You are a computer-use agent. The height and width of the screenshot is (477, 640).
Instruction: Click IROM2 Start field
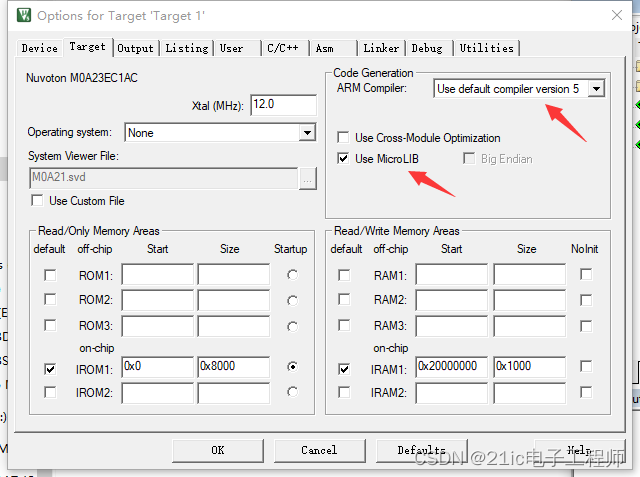pyautogui.click(x=158, y=393)
